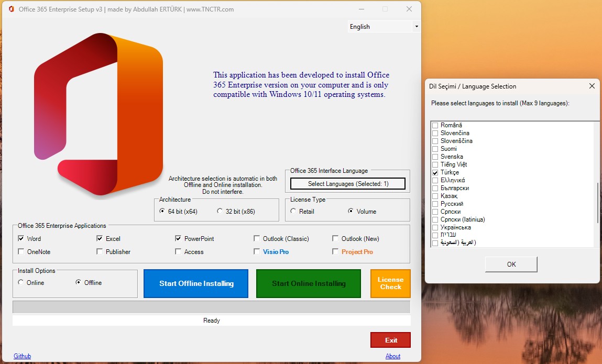Click the Ready status text

click(212, 320)
